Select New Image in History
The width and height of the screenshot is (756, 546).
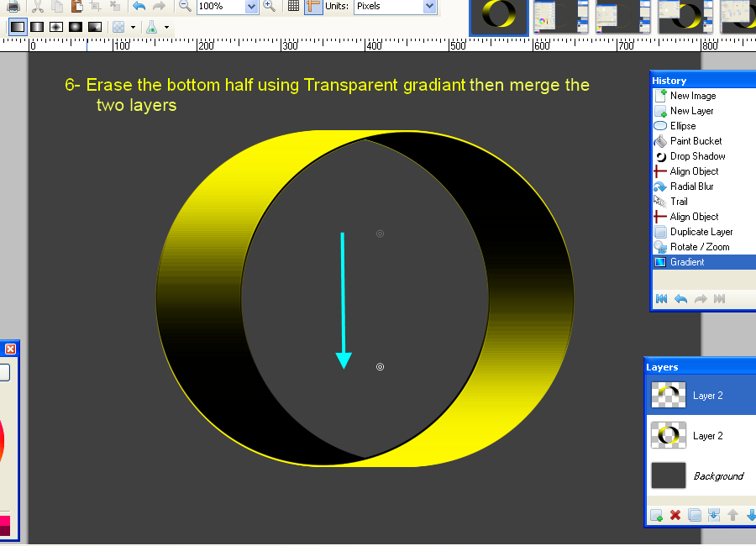pos(704,96)
